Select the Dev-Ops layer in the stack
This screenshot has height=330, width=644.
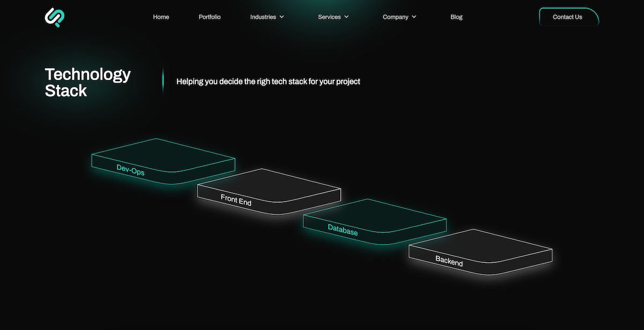(163, 161)
